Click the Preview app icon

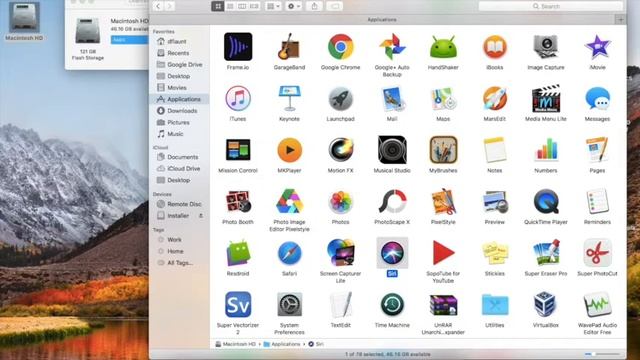495,202
